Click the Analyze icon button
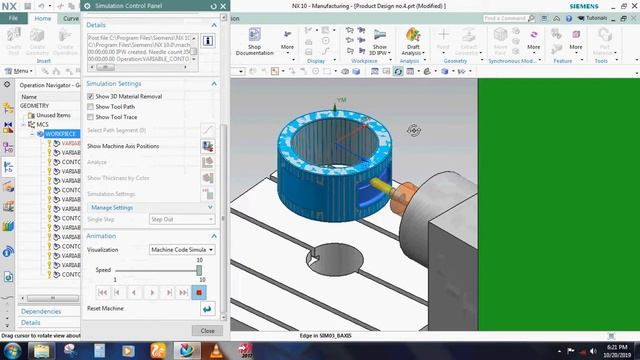The height and width of the screenshot is (360, 640). pyautogui.click(x=208, y=162)
